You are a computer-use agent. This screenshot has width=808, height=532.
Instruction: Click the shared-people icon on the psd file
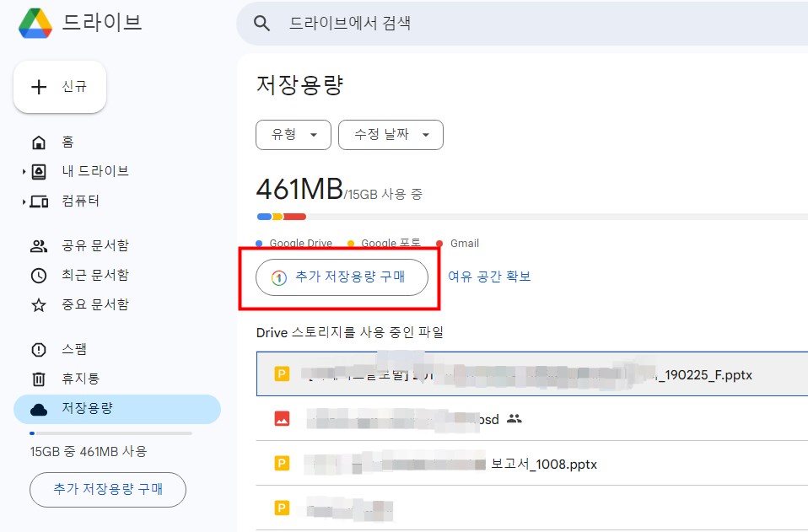click(x=514, y=417)
